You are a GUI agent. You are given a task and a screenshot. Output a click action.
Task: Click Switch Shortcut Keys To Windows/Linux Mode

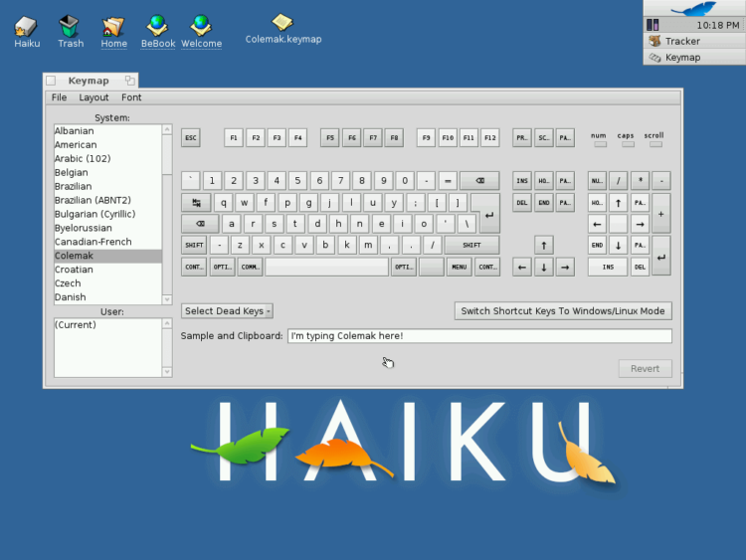[x=563, y=311]
